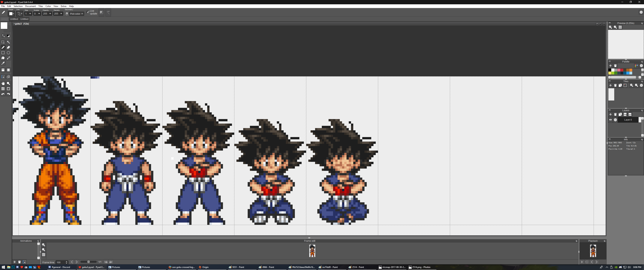Select the Color Replacer tool
The height and width of the screenshot is (270, 644).
point(8,58)
